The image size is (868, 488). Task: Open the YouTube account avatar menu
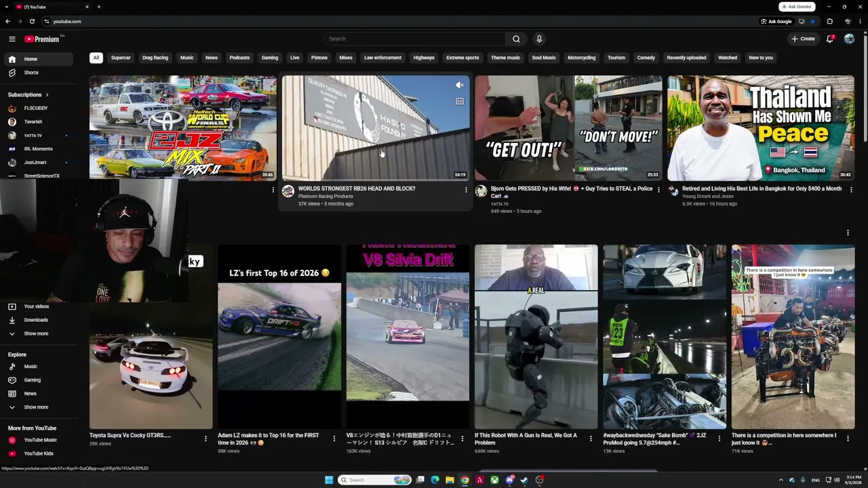tap(849, 39)
